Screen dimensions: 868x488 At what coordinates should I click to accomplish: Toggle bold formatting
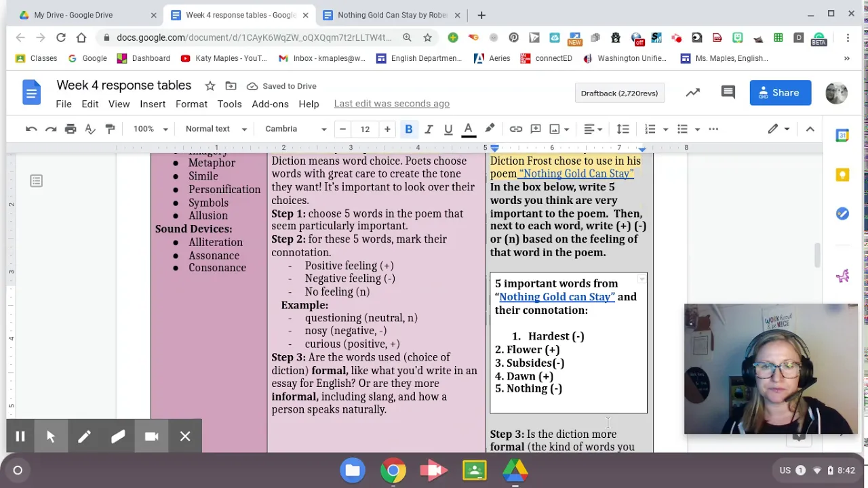click(x=409, y=129)
